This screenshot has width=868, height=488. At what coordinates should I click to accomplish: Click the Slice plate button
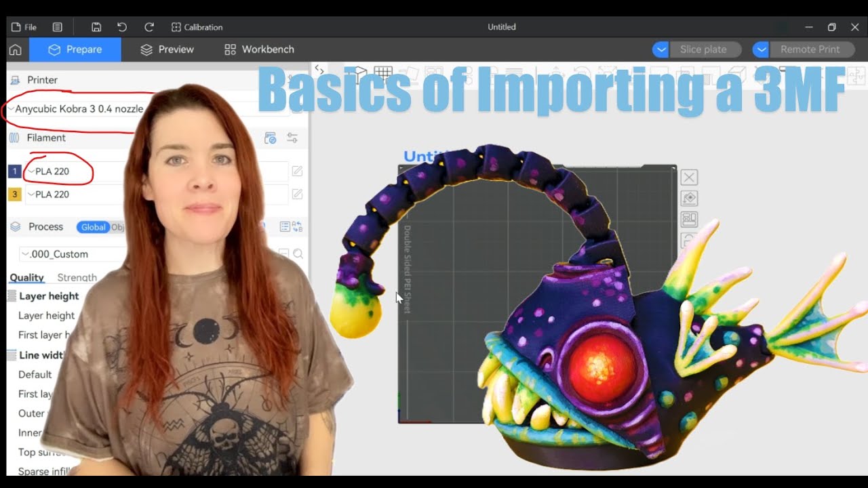click(x=704, y=49)
